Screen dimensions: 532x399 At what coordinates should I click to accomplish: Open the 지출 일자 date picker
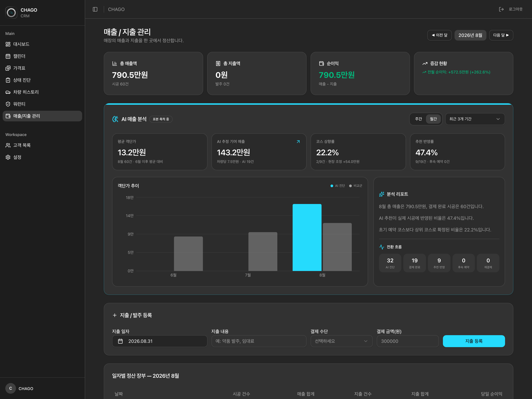[159, 341]
